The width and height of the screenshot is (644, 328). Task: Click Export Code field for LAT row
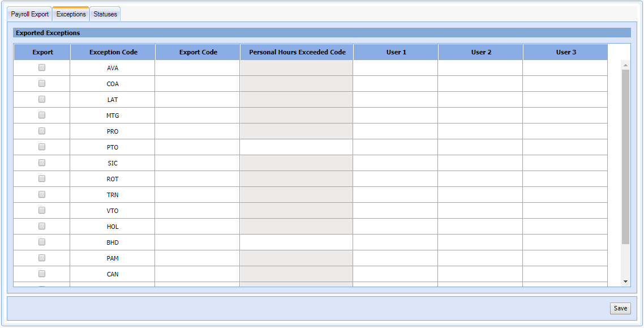click(198, 100)
